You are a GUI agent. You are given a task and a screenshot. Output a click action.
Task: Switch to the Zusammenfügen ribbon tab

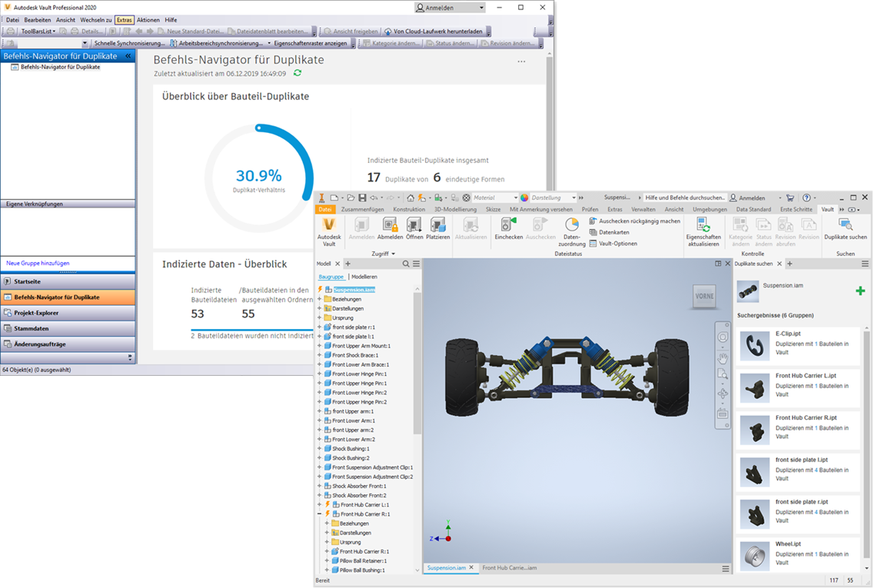pyautogui.click(x=362, y=210)
